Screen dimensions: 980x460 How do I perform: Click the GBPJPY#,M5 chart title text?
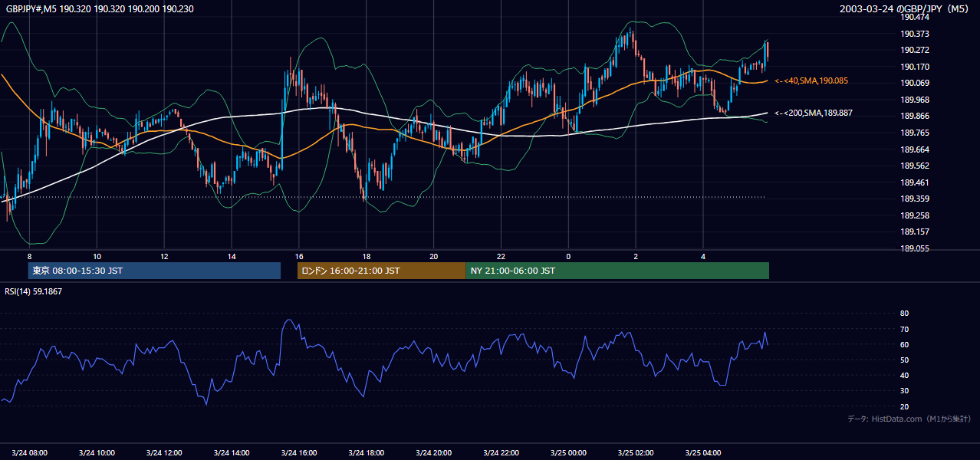pyautogui.click(x=100, y=9)
